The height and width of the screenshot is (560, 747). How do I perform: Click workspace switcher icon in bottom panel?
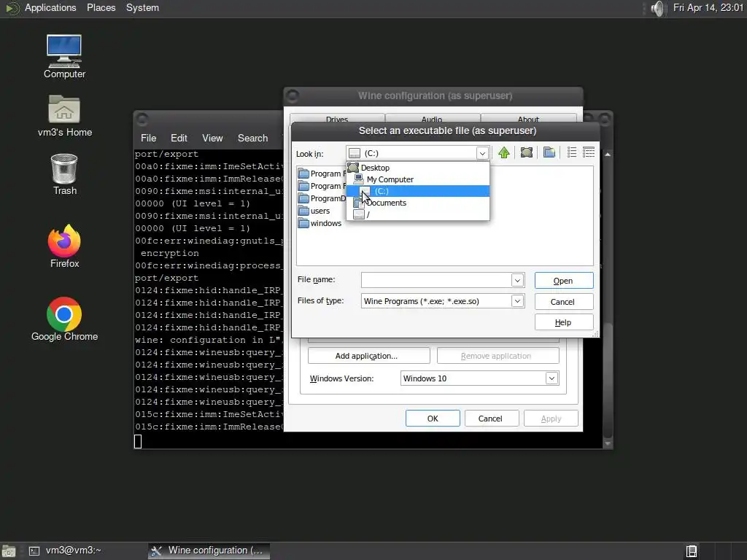pyautogui.click(x=692, y=551)
